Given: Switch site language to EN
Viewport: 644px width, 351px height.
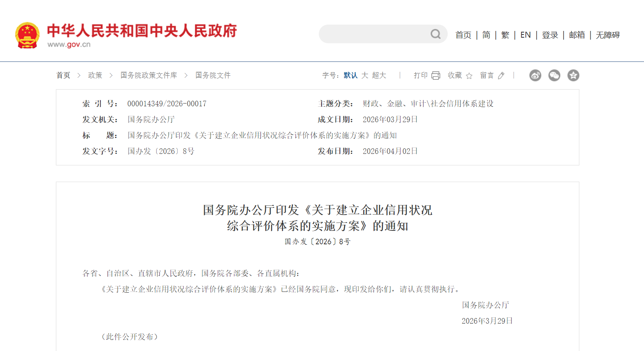Looking at the screenshot, I should tap(525, 35).
